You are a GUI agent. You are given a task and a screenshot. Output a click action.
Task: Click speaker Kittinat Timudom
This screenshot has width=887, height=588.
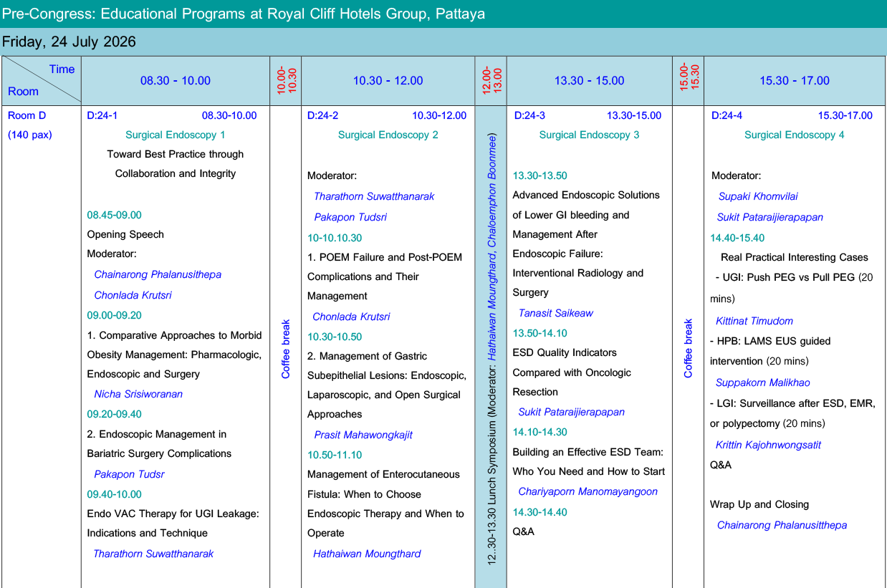click(754, 321)
